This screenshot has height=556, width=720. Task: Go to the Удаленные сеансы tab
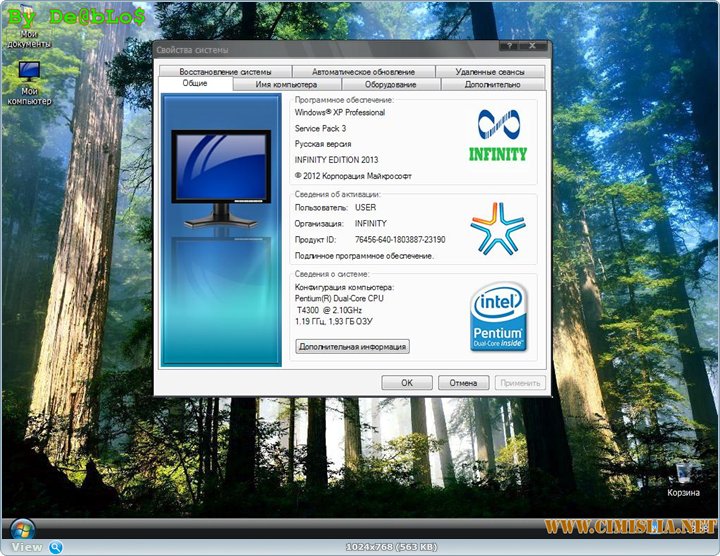pos(490,72)
